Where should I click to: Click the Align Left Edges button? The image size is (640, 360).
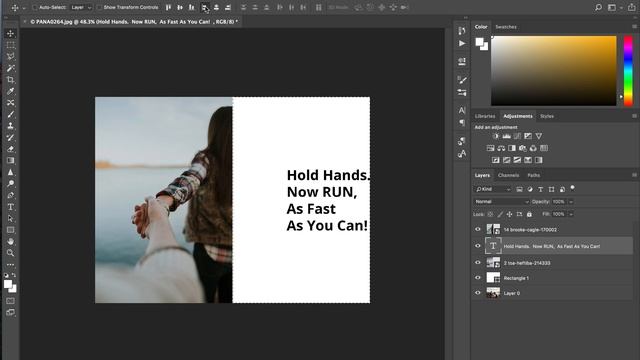coord(205,7)
